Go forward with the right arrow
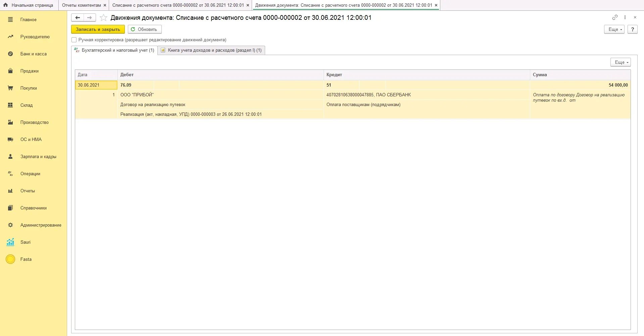The width and height of the screenshot is (644, 336). (90, 18)
